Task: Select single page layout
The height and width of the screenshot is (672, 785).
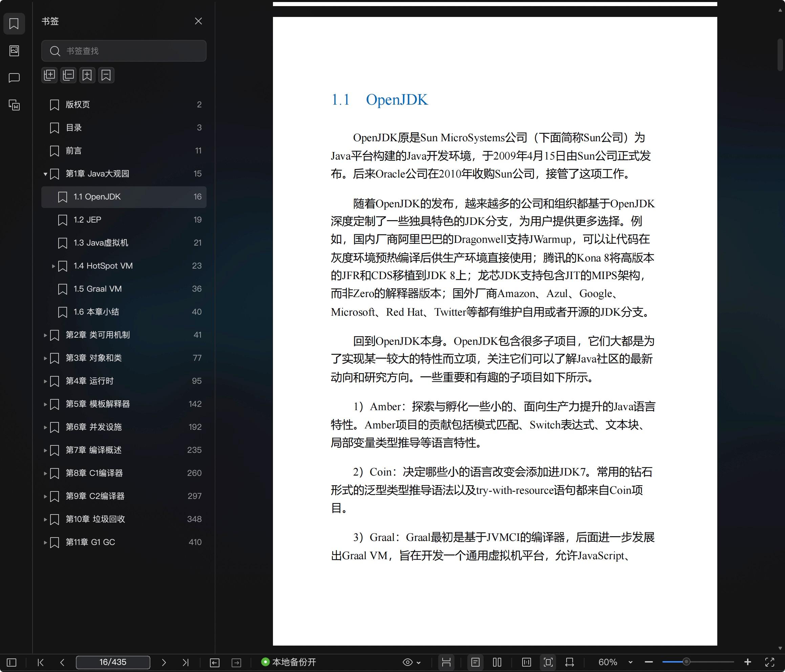Action: pyautogui.click(x=475, y=662)
